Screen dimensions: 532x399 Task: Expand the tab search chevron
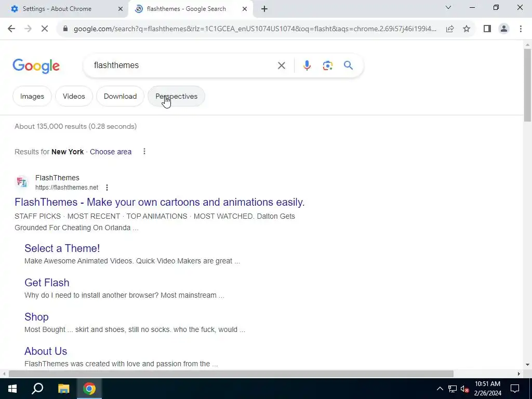pyautogui.click(x=448, y=7)
